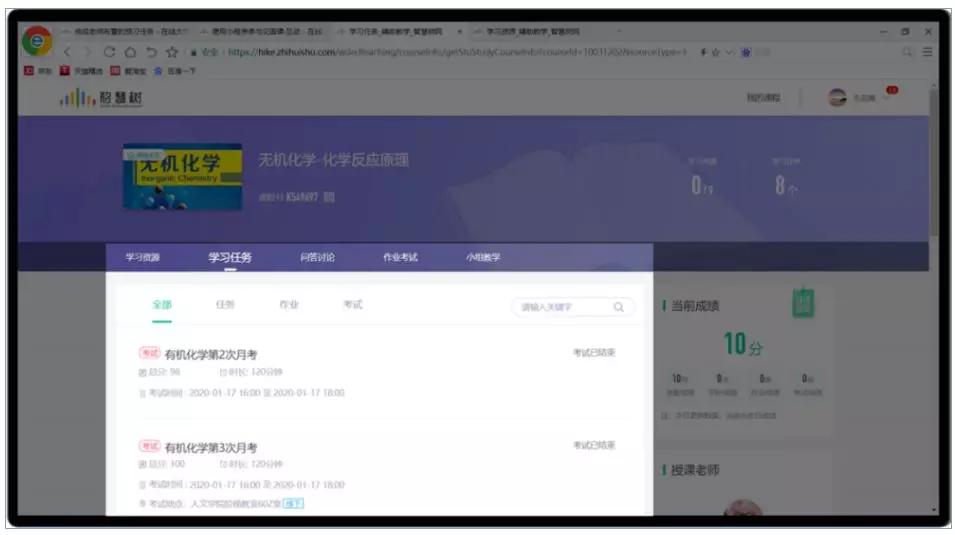Image resolution: width=955 pixels, height=535 pixels.
Task: Click the browser URL address bar
Action: pyautogui.click(x=457, y=52)
